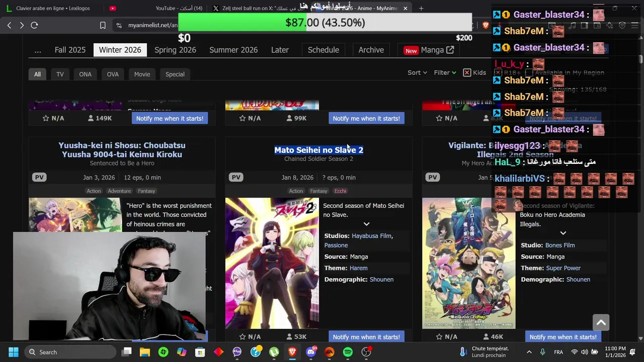
Task: Click the scroll-to-top arrow button
Action: pos(601,322)
